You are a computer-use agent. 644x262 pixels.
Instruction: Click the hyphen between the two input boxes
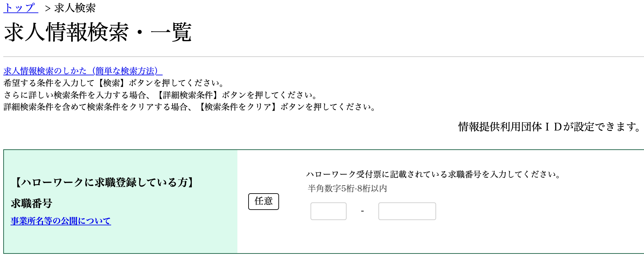[362, 211]
